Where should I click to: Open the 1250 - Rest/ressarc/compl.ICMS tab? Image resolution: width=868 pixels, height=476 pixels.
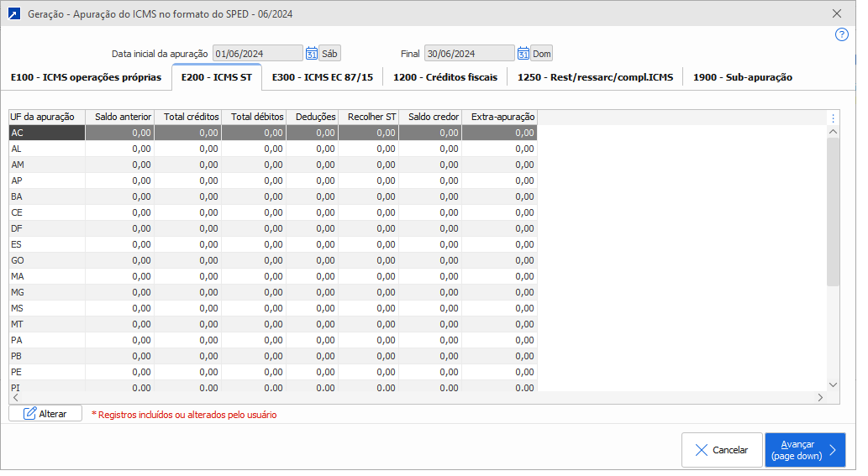[x=595, y=77]
